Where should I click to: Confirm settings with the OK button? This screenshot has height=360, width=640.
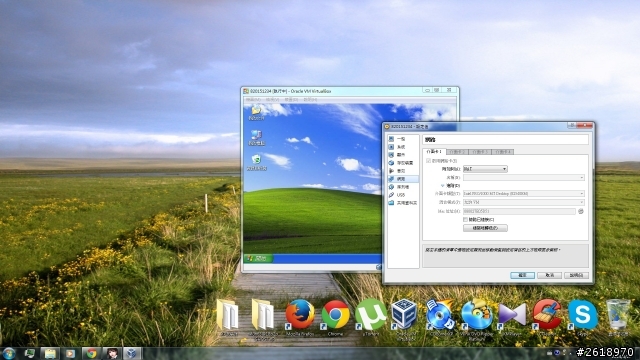[522, 276]
